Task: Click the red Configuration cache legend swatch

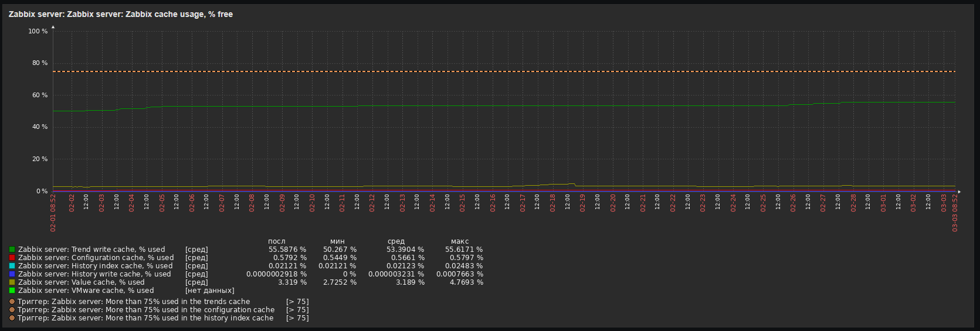Action: point(12,258)
